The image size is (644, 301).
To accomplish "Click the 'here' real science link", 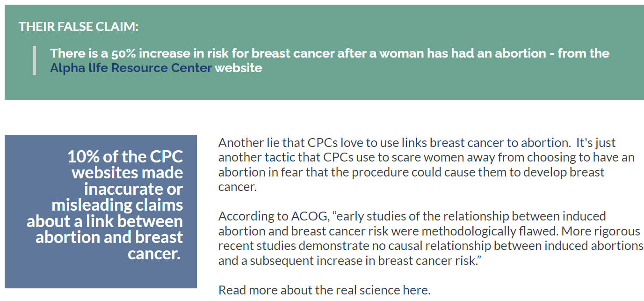I will click(x=415, y=290).
